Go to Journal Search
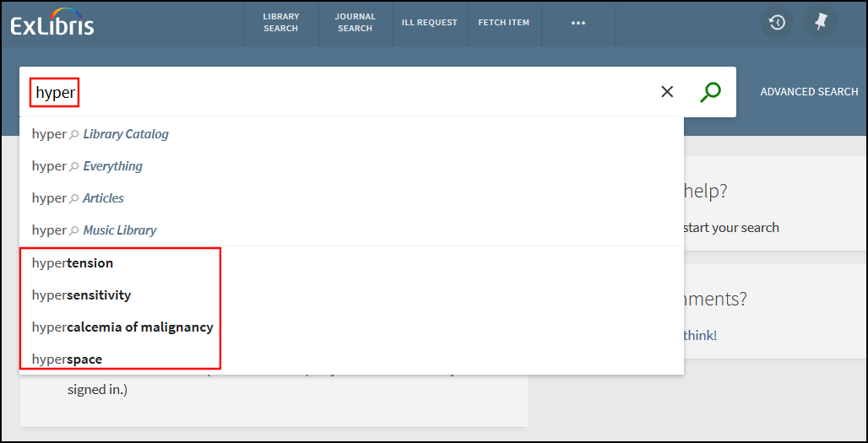 pos(355,23)
